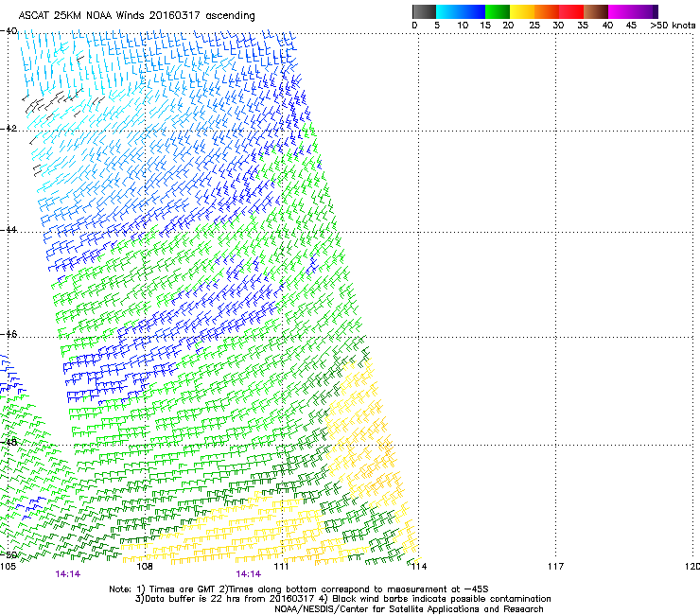Click the -40 latitude axis label
Image resolution: width=700 pixels, height=615 pixels.
9,31
